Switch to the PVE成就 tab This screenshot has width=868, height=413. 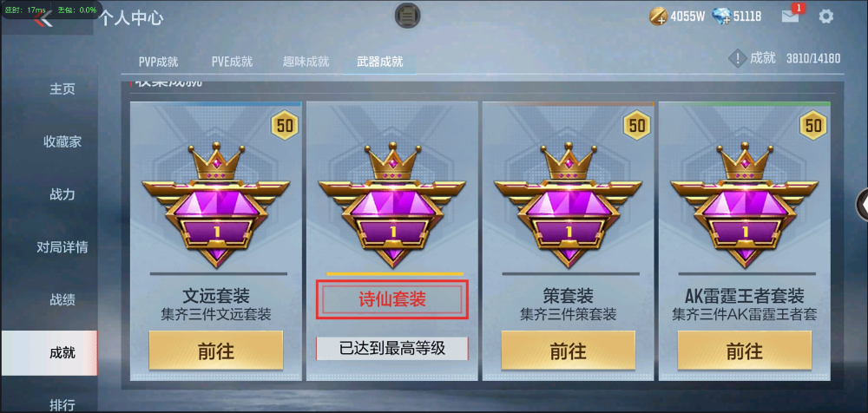tap(232, 62)
